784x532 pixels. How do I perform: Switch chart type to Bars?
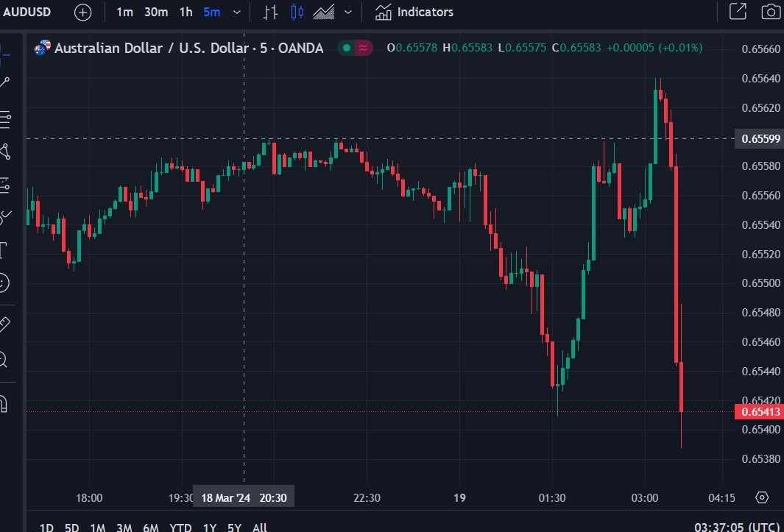[x=270, y=12]
